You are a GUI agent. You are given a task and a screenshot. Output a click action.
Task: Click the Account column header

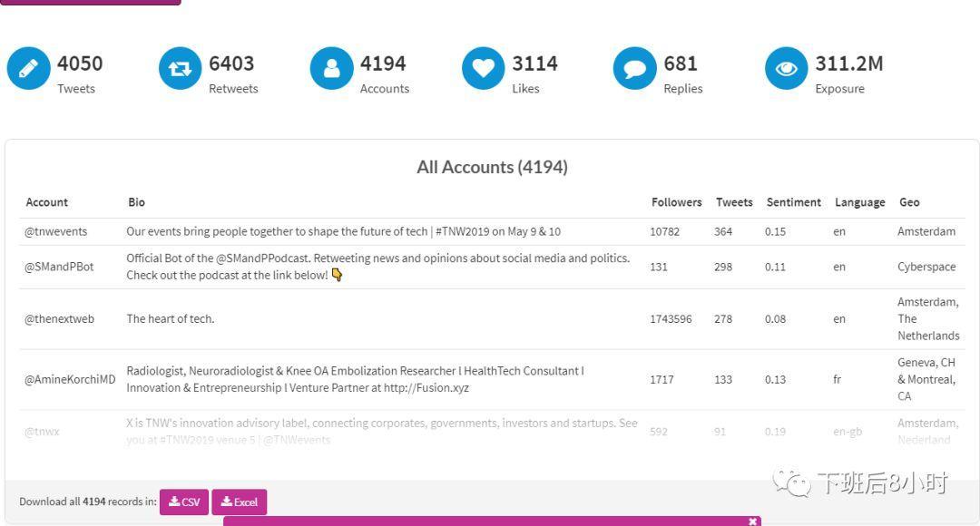47,202
